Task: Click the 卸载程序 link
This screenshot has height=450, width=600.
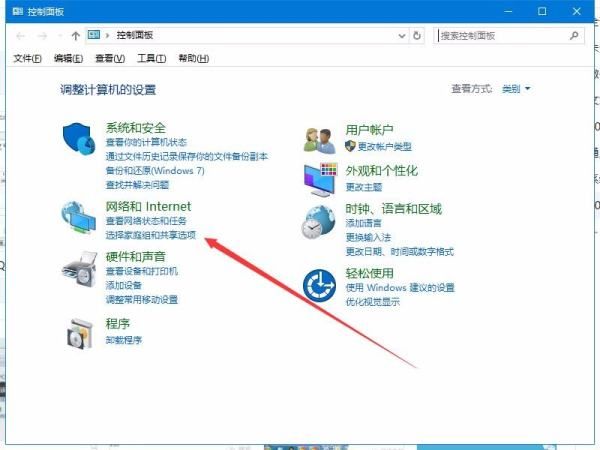Action: [124, 339]
